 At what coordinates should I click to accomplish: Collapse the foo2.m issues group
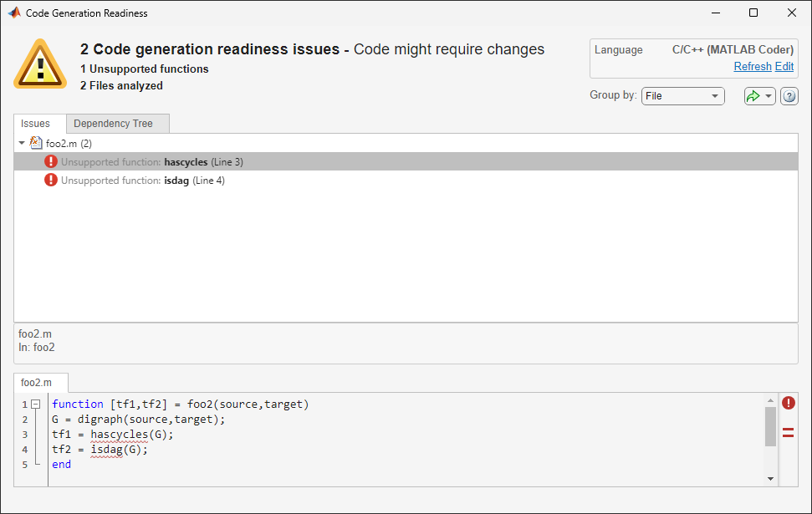pos(22,142)
